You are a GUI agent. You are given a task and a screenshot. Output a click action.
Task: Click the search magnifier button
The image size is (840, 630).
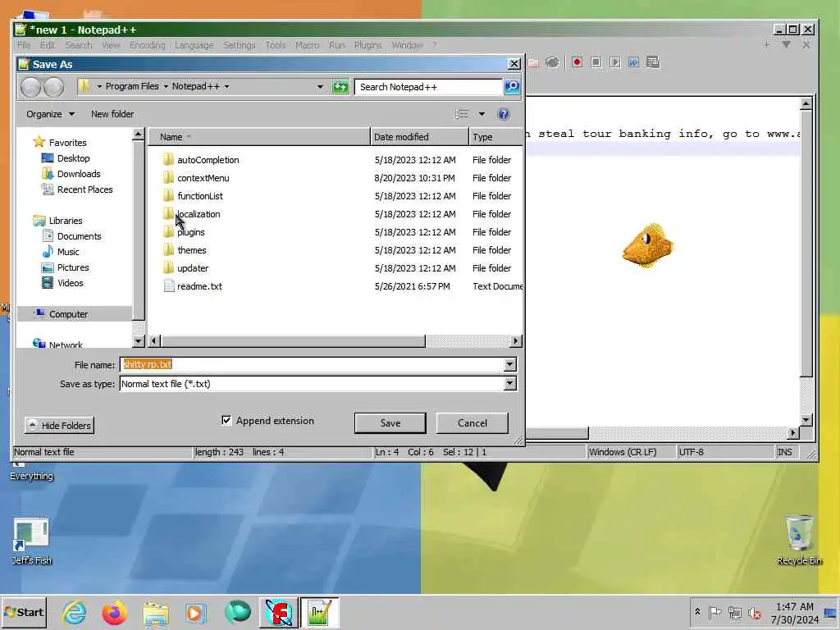(x=512, y=87)
